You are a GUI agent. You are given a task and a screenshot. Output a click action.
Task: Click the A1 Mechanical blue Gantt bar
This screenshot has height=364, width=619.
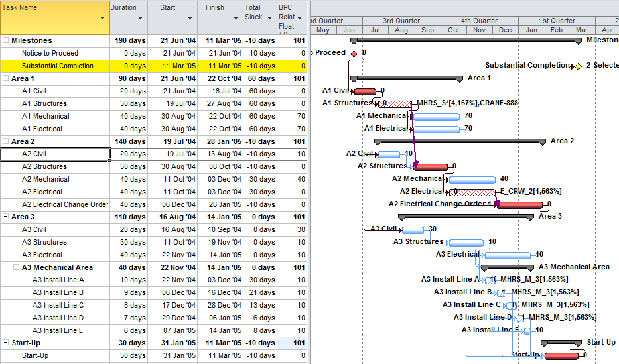coord(437,117)
